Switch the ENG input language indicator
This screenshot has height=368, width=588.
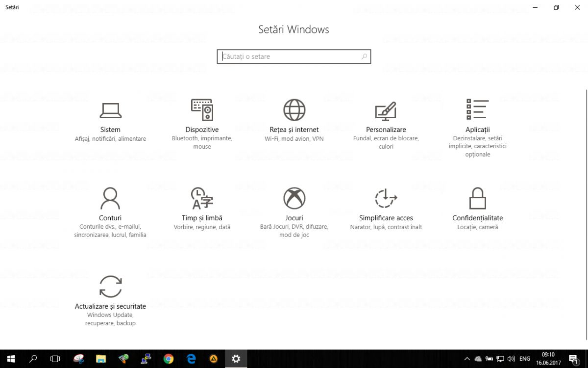(525, 359)
